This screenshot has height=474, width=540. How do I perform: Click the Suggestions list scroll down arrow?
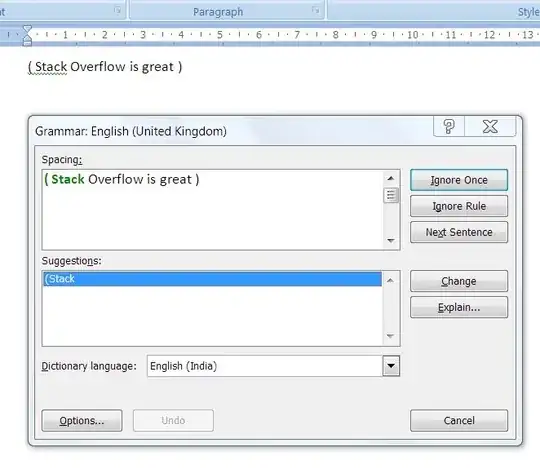[x=390, y=336]
